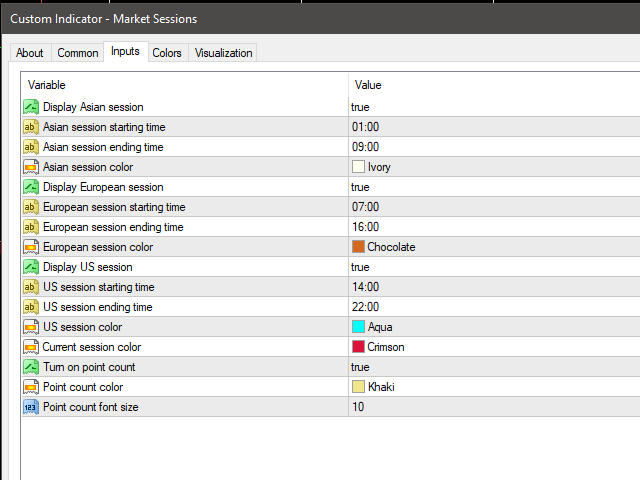Click the Asian session color type icon

point(31,167)
